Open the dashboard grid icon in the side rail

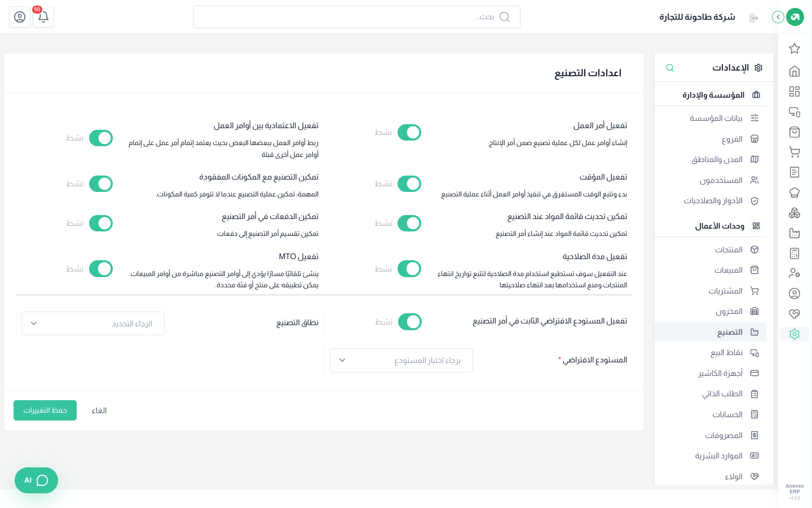click(795, 91)
